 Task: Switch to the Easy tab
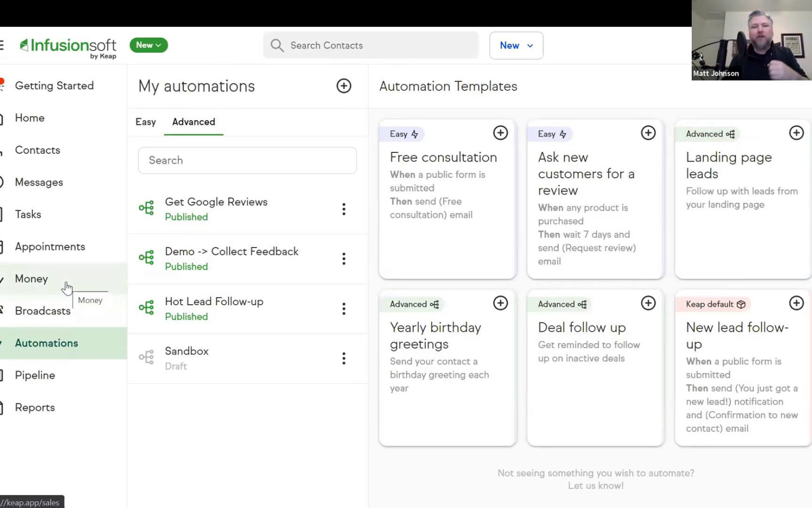pyautogui.click(x=146, y=122)
